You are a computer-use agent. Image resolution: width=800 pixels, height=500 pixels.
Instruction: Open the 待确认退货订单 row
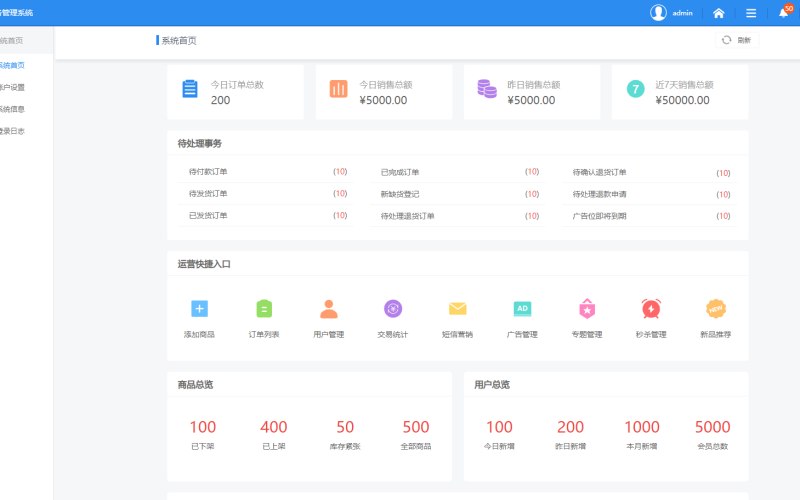click(650, 172)
